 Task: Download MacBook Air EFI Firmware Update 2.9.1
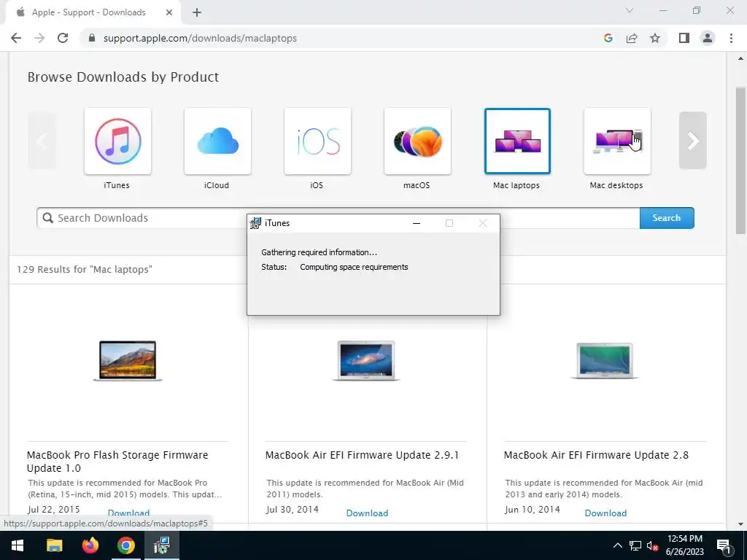(x=367, y=513)
